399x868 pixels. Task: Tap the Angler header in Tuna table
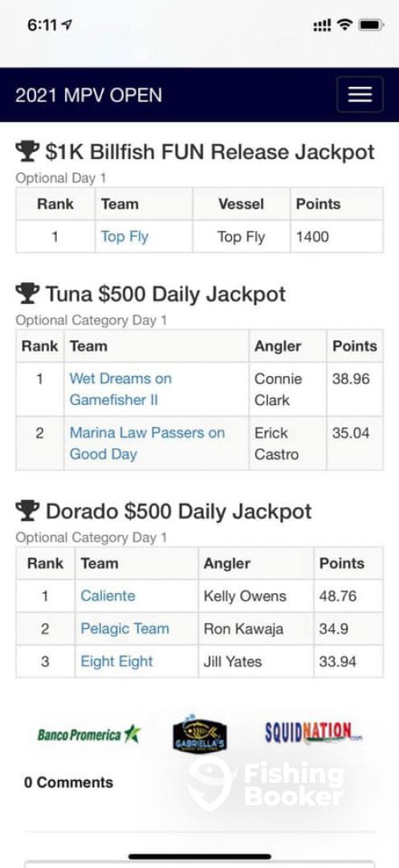tap(278, 346)
